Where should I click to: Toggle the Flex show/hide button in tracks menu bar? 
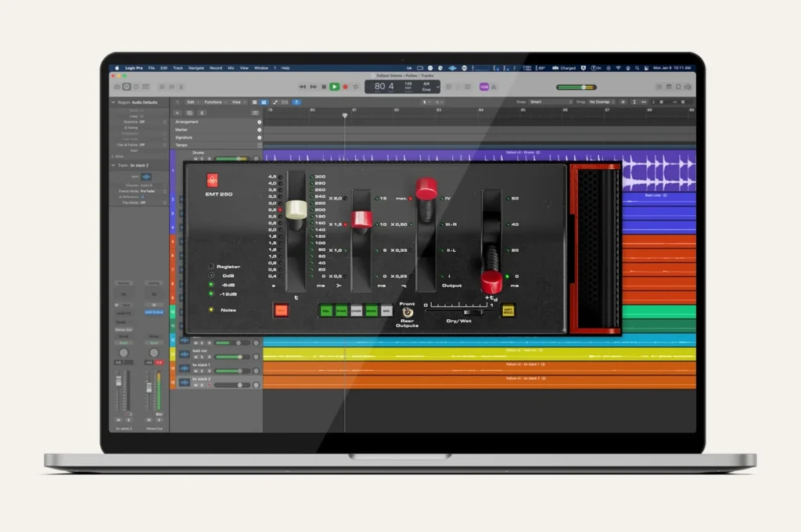click(285, 102)
